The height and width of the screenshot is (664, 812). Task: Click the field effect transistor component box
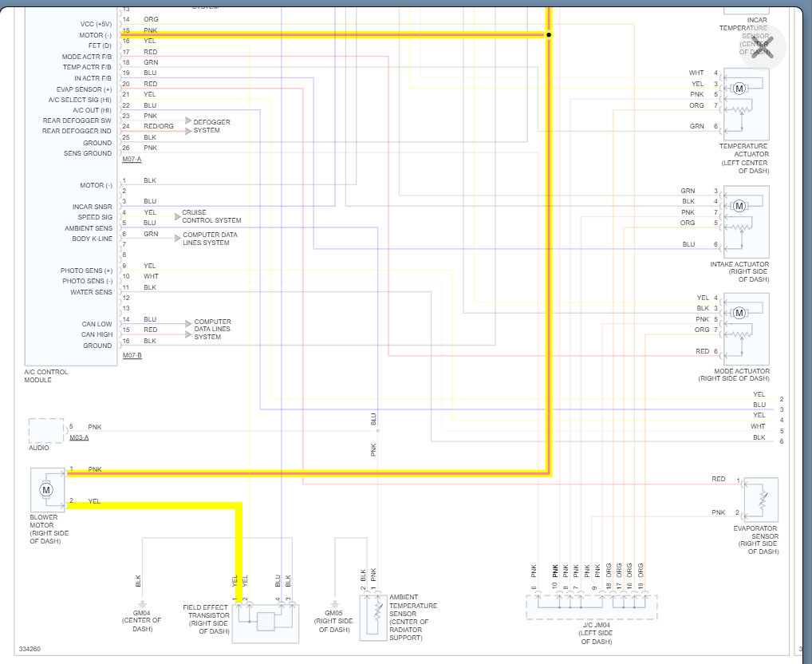tap(266, 623)
